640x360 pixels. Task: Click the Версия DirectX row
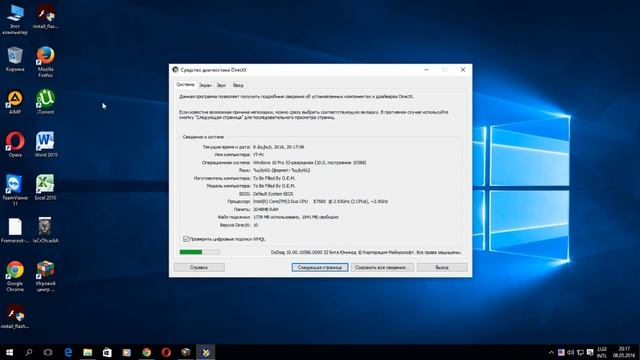[239, 225]
